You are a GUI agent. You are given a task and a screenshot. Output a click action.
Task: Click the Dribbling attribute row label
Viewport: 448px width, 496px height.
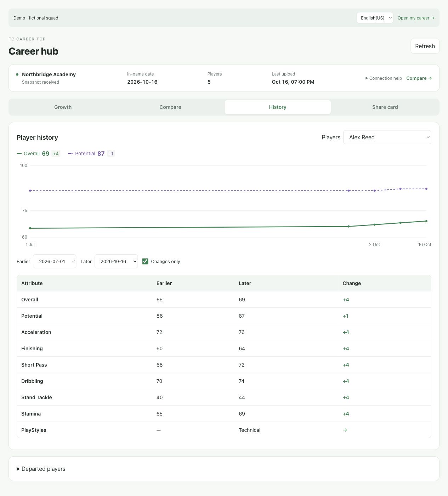point(32,381)
